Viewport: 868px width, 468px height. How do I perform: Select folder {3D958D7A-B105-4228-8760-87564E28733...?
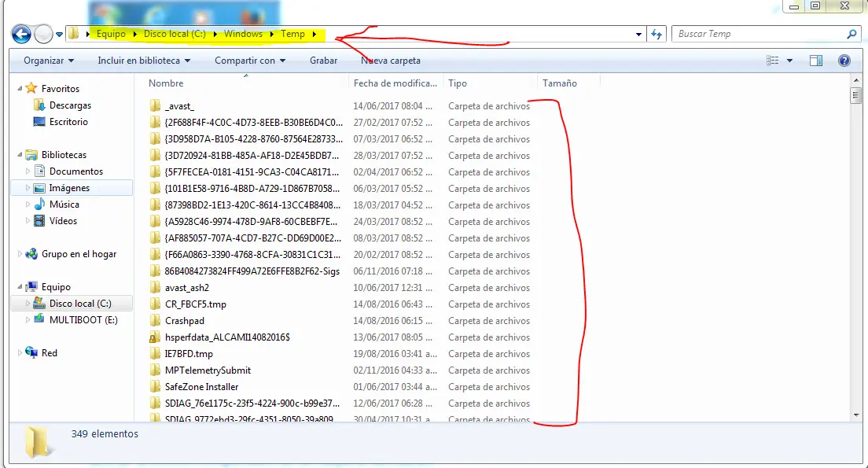253,139
